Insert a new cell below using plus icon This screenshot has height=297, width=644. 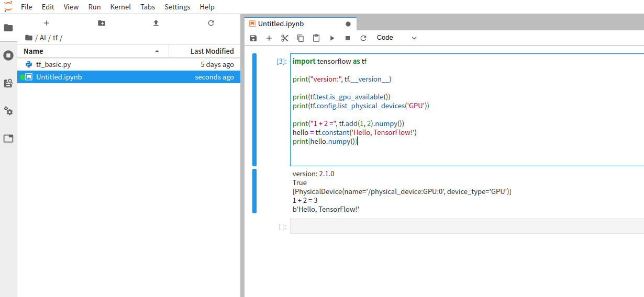(x=269, y=38)
